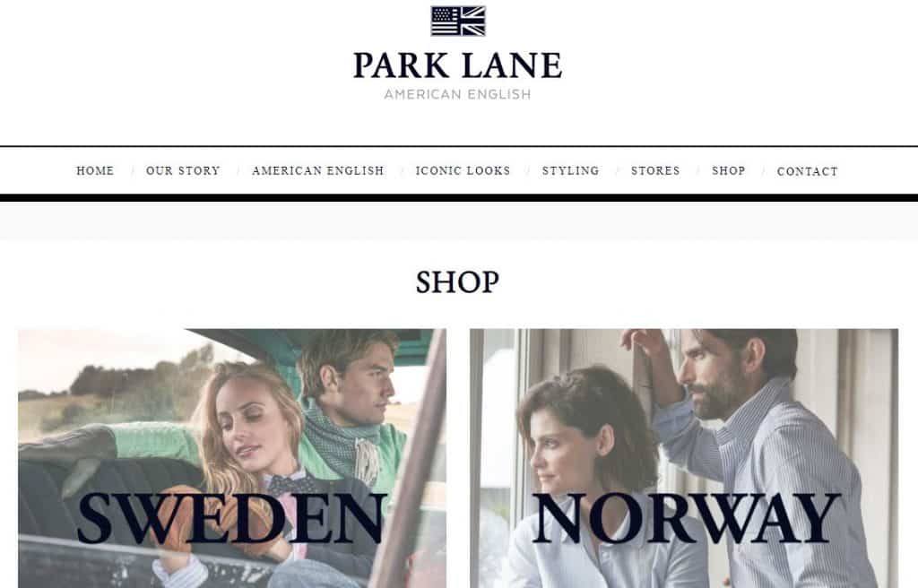Open AMERICAN ENGLISH navigation link
The height and width of the screenshot is (588, 918).
[318, 170]
